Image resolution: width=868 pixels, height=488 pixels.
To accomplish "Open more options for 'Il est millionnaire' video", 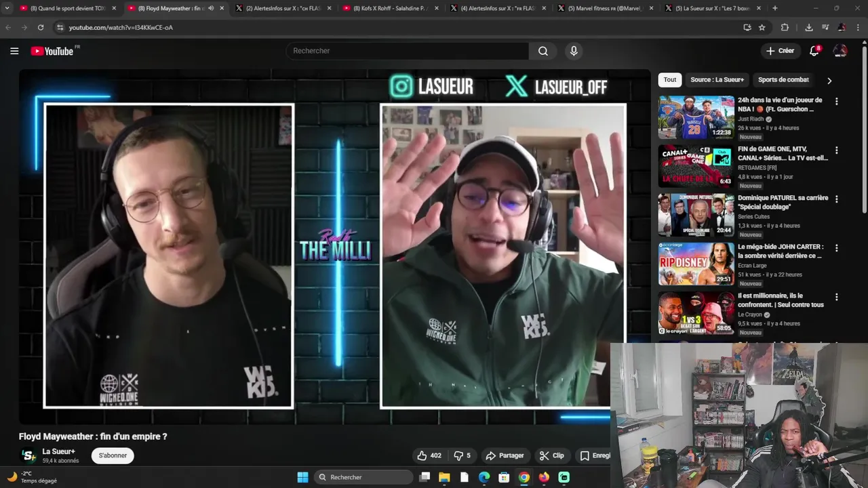I will tap(836, 297).
